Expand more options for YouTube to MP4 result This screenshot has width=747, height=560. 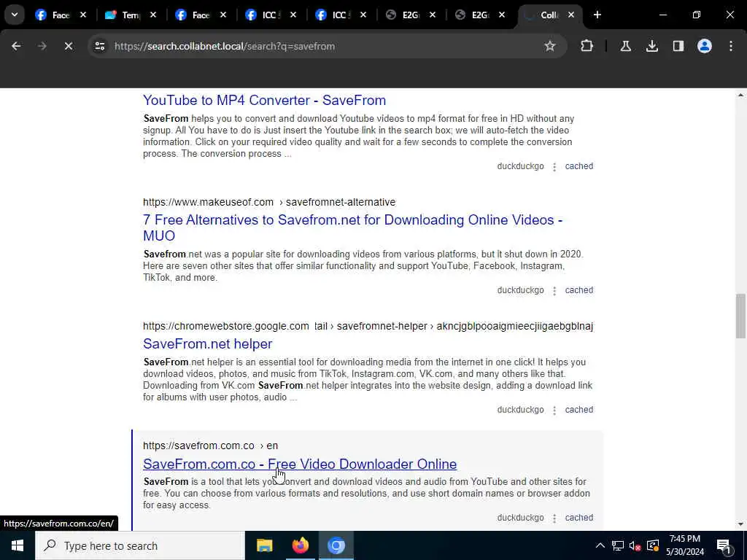coord(554,167)
